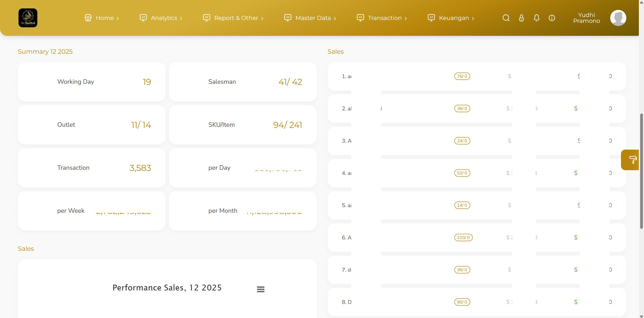Expand the Report & Other menu
The image size is (644, 318).
[x=236, y=18]
